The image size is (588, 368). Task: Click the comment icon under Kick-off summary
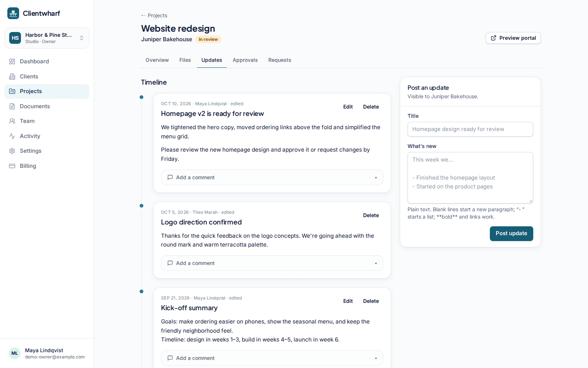point(170,358)
